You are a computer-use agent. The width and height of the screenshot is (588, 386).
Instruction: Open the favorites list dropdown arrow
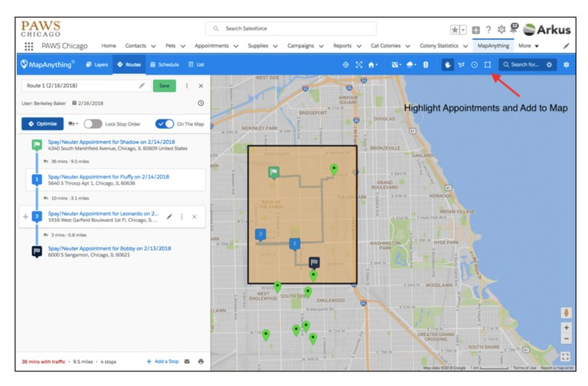pos(463,30)
